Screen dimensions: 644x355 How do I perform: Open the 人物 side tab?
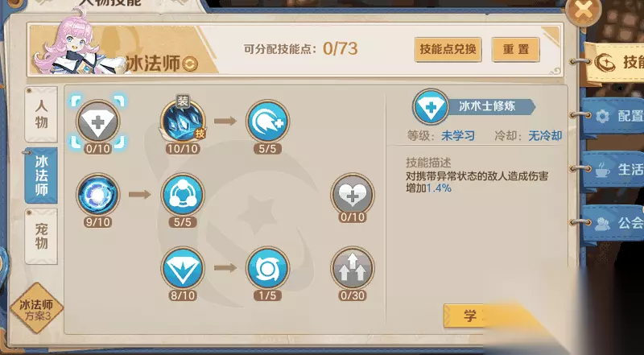[x=41, y=114]
